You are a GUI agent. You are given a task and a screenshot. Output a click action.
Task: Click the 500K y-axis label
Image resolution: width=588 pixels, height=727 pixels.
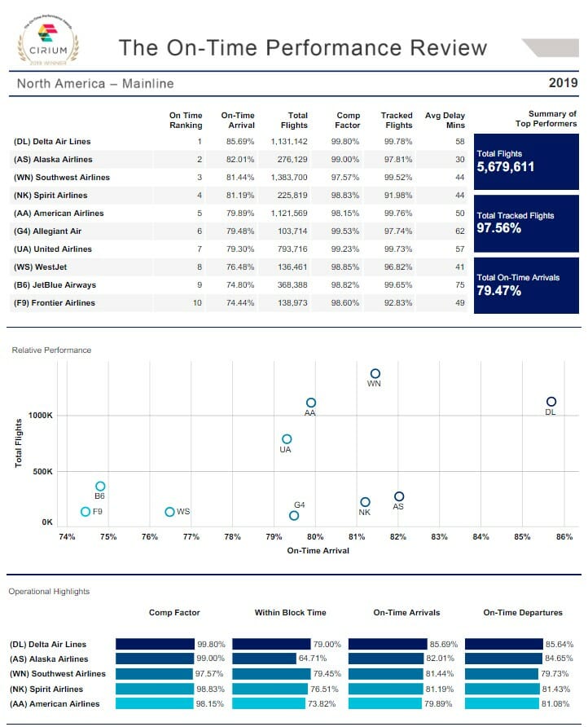(x=42, y=472)
